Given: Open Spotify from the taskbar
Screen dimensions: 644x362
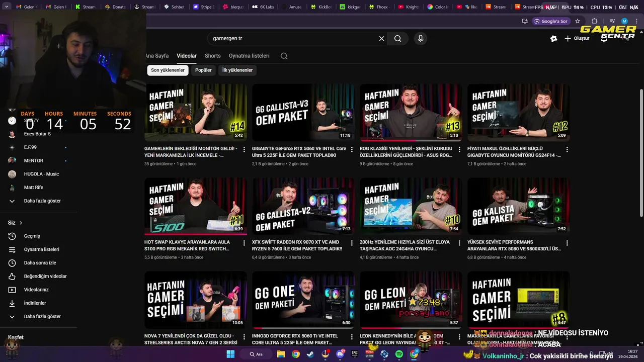Looking at the screenshot, I should coord(399,354).
